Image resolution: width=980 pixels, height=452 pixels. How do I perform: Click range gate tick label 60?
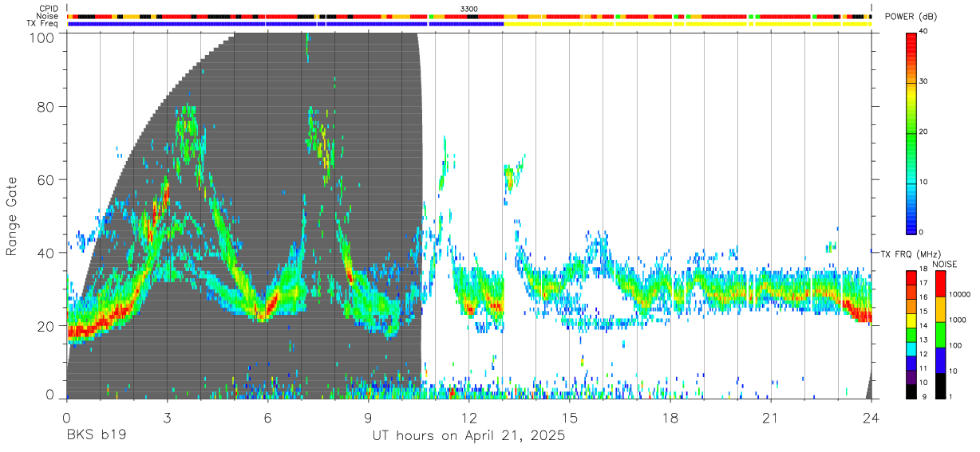pos(45,180)
